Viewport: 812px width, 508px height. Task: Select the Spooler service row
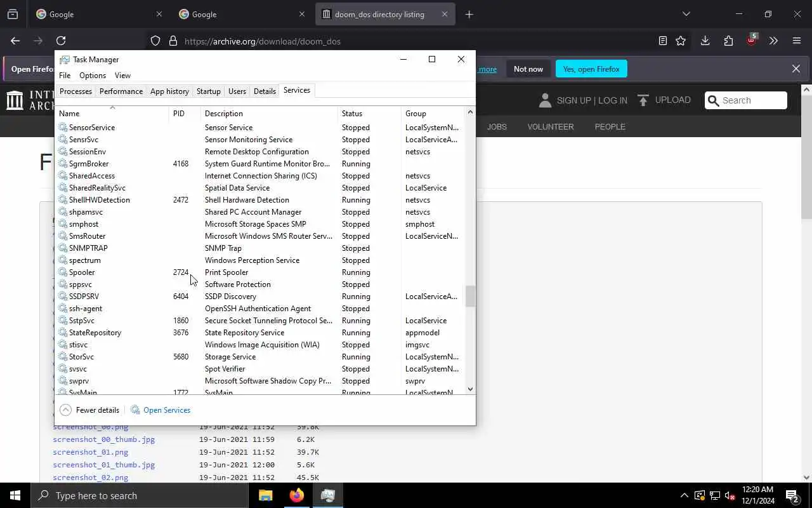[x=260, y=272]
